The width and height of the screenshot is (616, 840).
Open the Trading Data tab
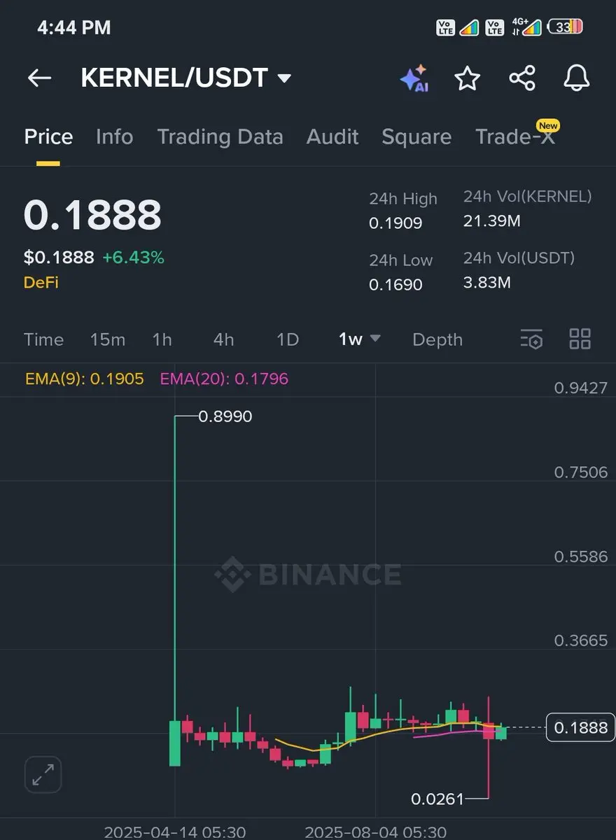[x=220, y=136]
